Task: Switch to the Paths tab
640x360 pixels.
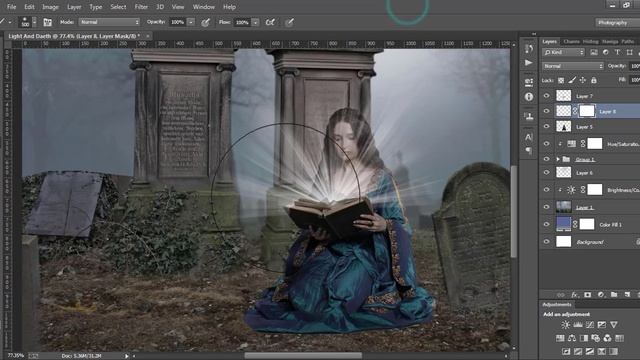Action: point(628,41)
